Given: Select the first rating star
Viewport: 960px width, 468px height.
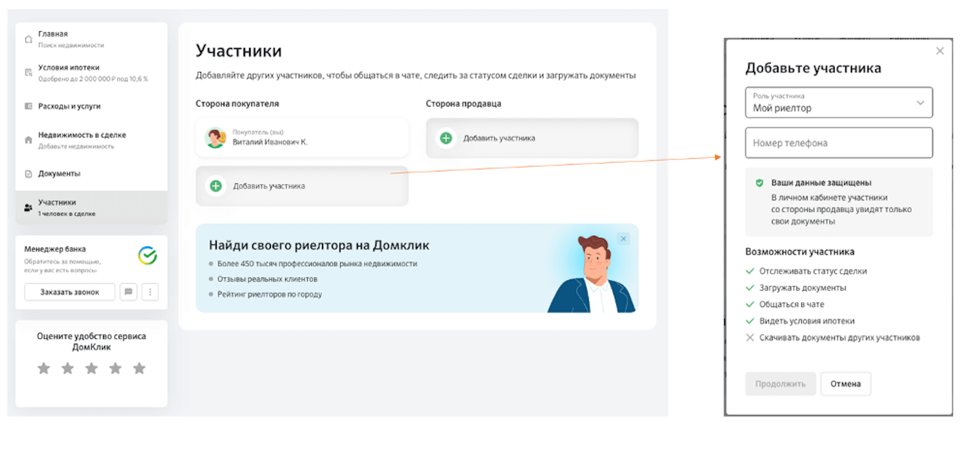Looking at the screenshot, I should (x=44, y=369).
